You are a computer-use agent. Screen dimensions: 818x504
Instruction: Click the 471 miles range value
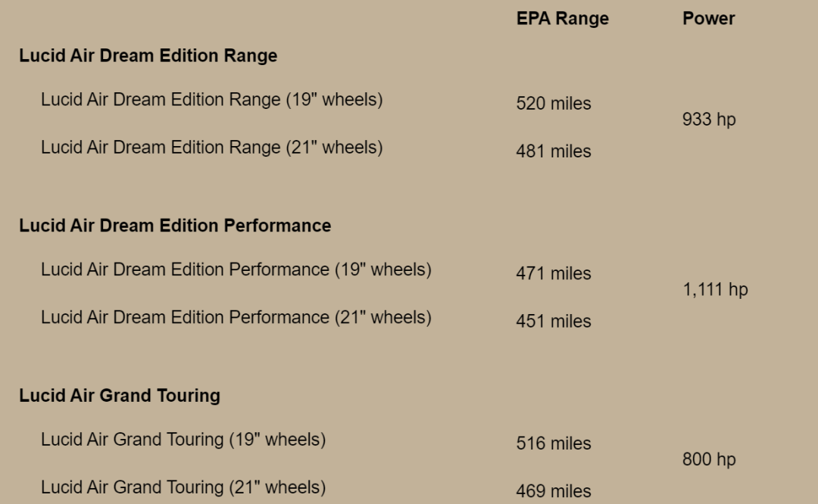(554, 274)
